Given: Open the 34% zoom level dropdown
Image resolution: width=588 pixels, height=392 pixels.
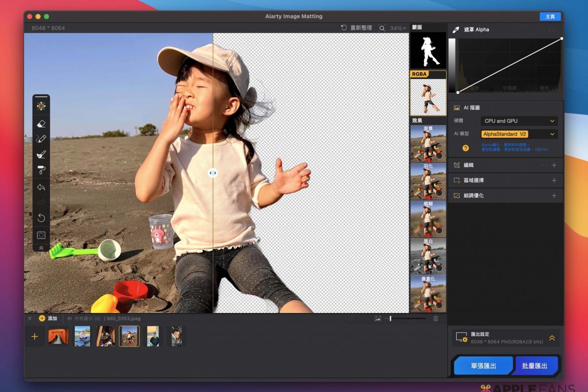Looking at the screenshot, I should point(398,28).
